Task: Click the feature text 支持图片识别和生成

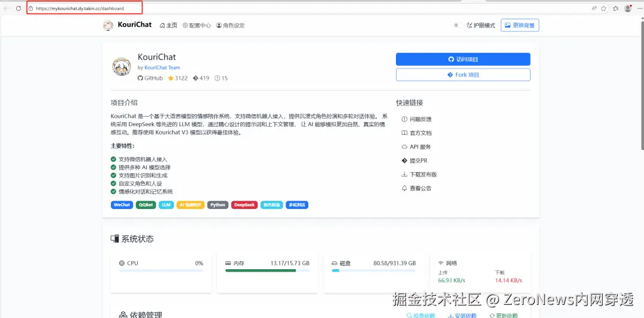Action: 143,175
